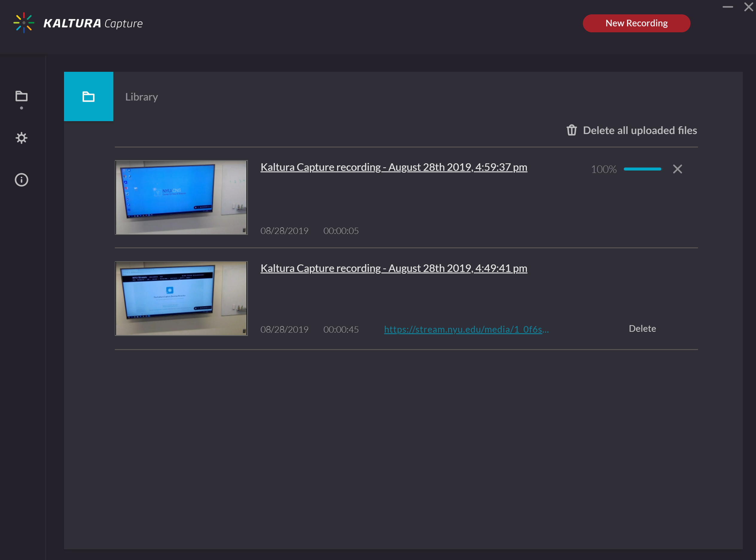
Task: Start a New Recording
Action: pyautogui.click(x=636, y=23)
